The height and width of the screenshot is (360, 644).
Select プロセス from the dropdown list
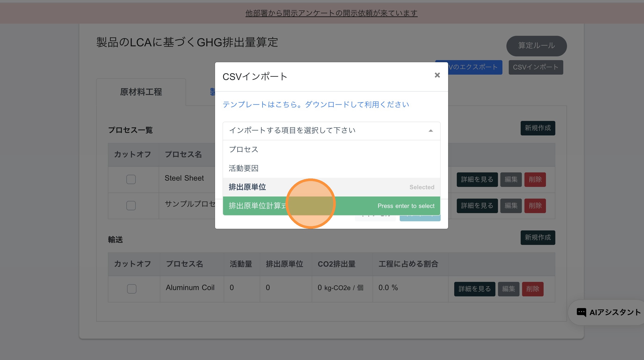coord(244,149)
